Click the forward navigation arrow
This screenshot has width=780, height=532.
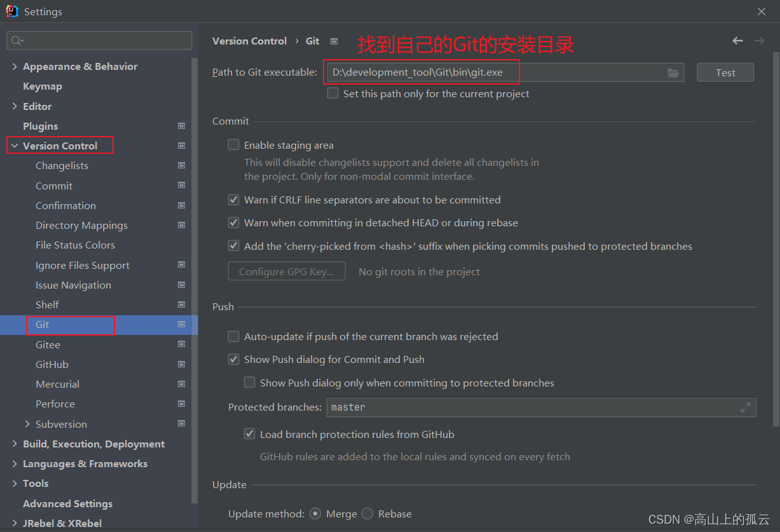[759, 41]
